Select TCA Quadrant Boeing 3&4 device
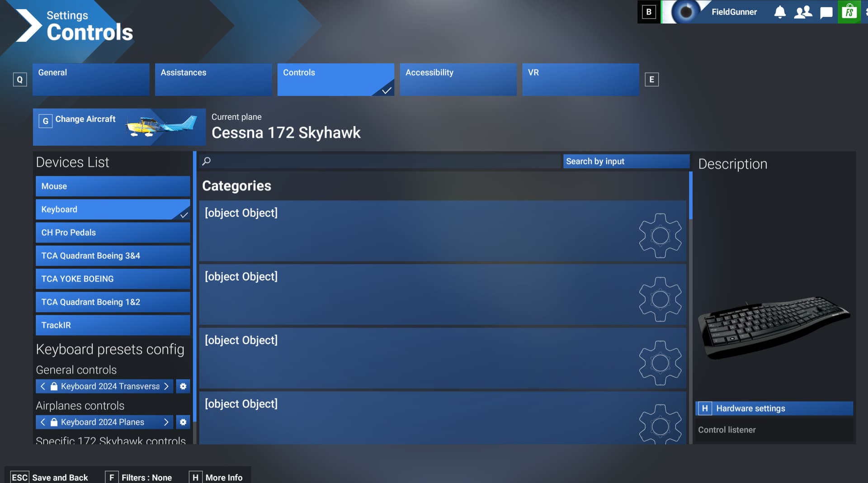 [113, 256]
